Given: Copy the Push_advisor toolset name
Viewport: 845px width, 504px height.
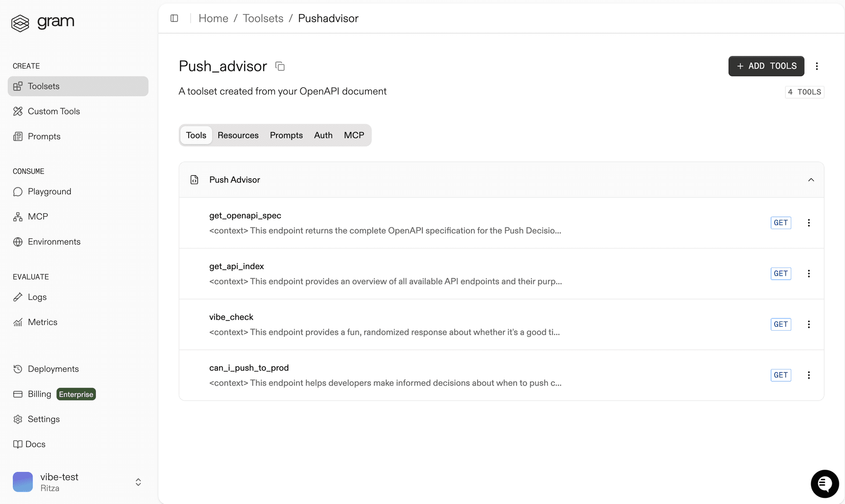Looking at the screenshot, I should coord(280,66).
